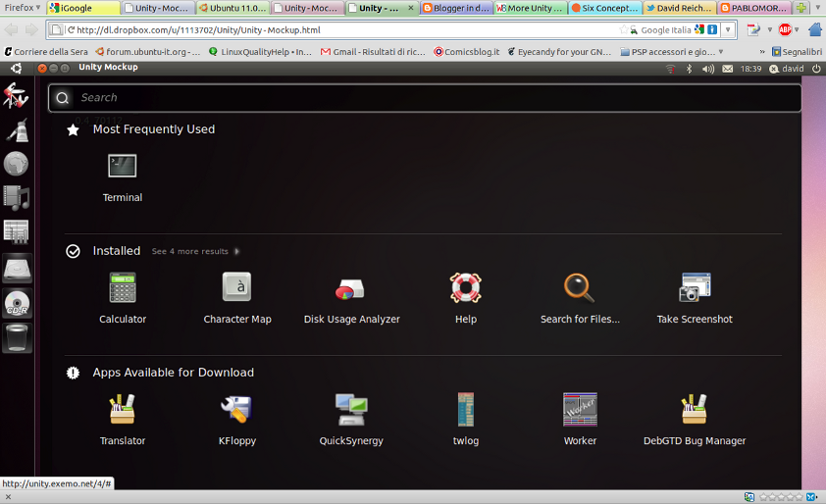Show more bookmarks overflow chevron
This screenshot has height=504, width=826.
(761, 52)
